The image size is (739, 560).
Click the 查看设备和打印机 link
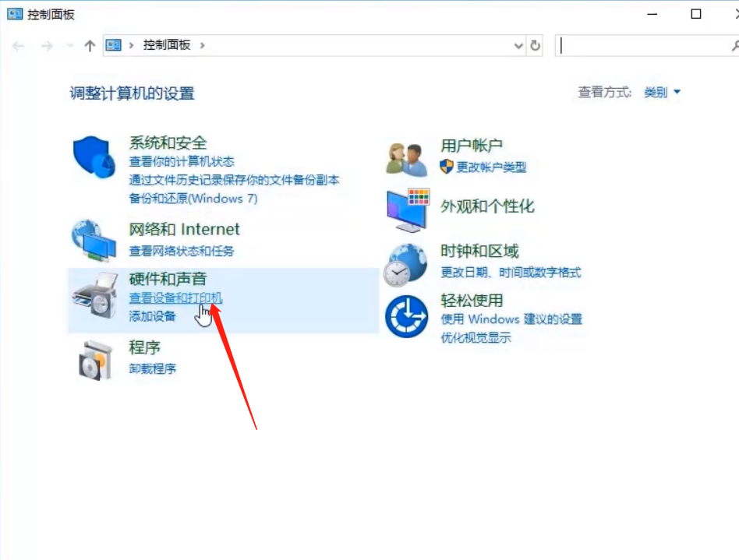pos(175,298)
